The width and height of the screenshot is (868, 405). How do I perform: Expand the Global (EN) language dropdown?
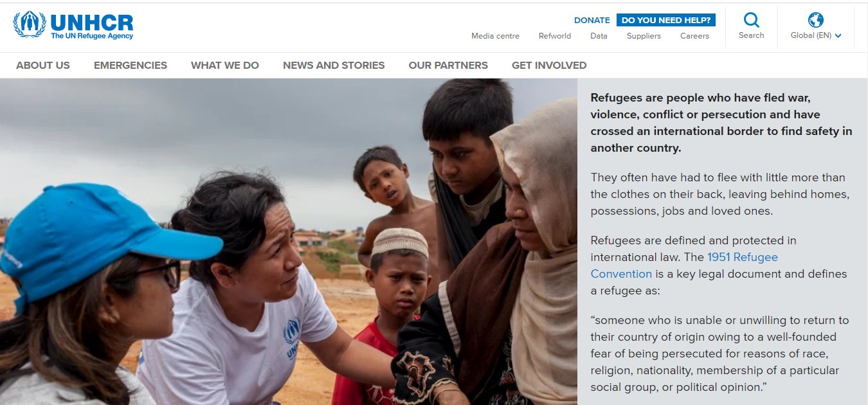click(816, 35)
